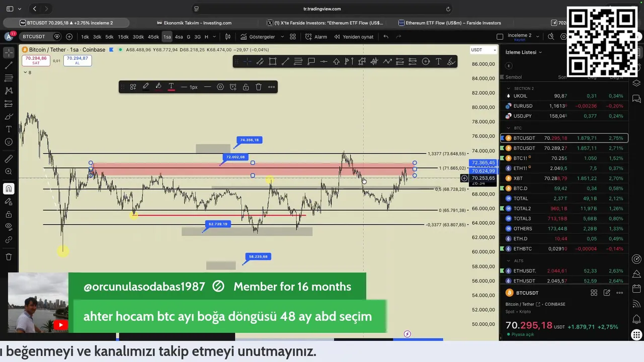Select EURUSD in the watchlist
644x362 pixels.
(x=565, y=106)
